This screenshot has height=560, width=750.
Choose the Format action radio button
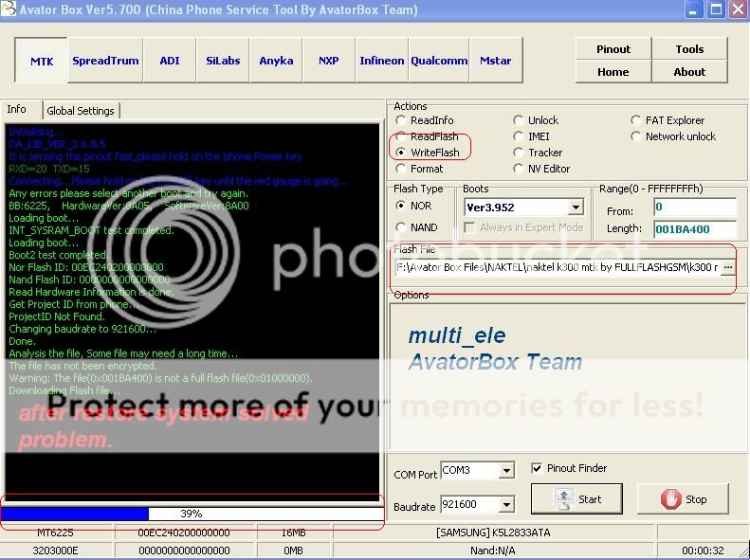pyautogui.click(x=402, y=169)
